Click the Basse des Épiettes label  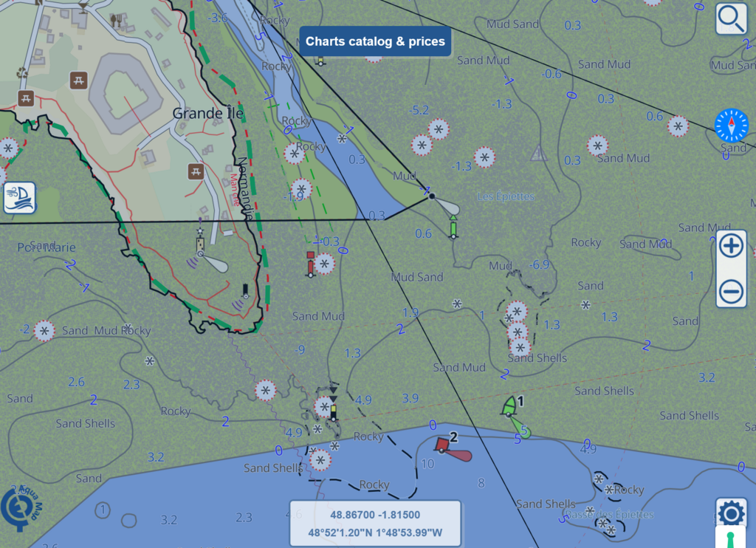(x=610, y=514)
